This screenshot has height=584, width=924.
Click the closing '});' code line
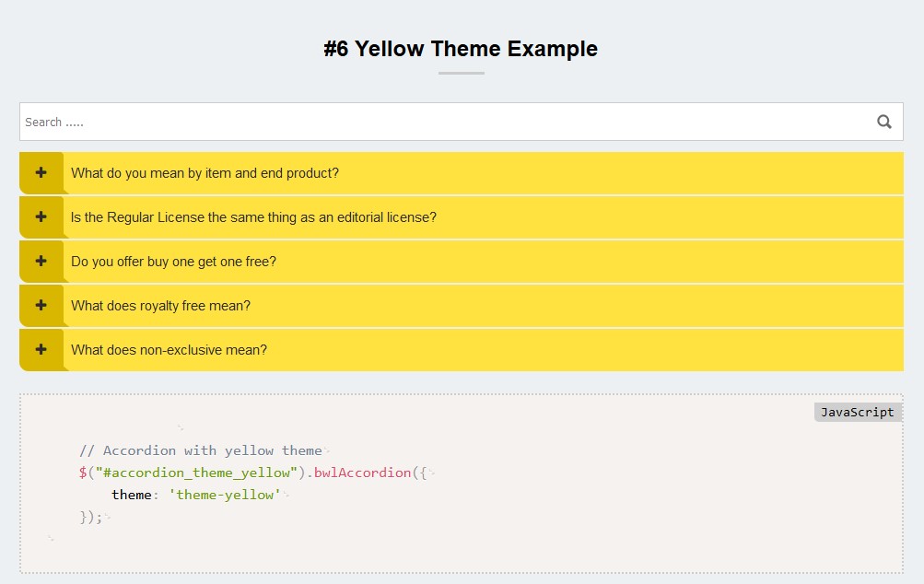click(x=91, y=517)
